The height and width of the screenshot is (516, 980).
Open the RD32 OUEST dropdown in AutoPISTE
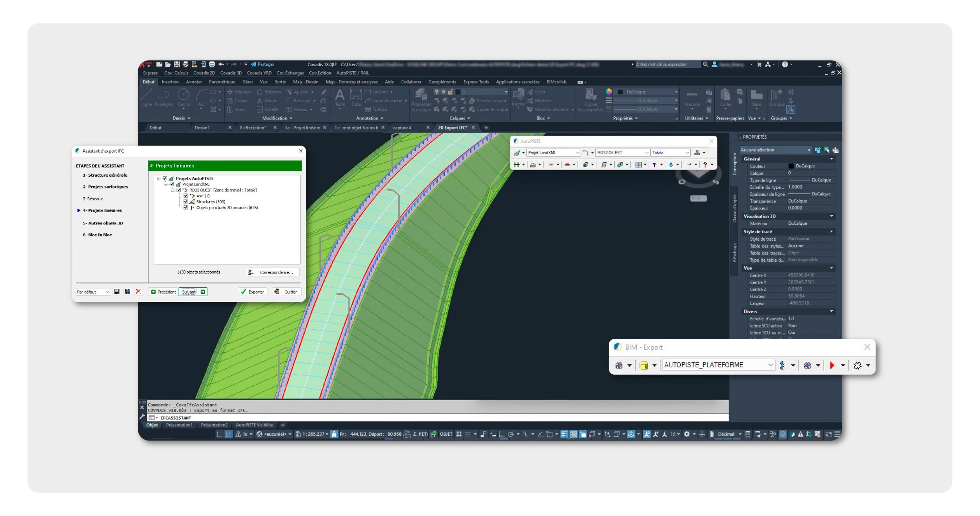pos(647,152)
